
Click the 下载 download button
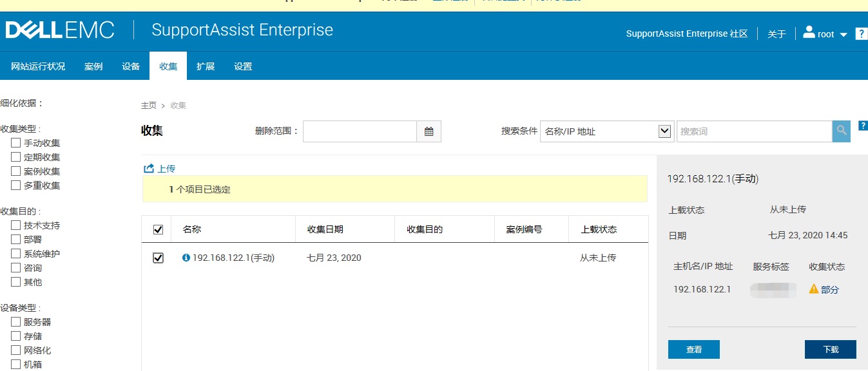(x=830, y=349)
